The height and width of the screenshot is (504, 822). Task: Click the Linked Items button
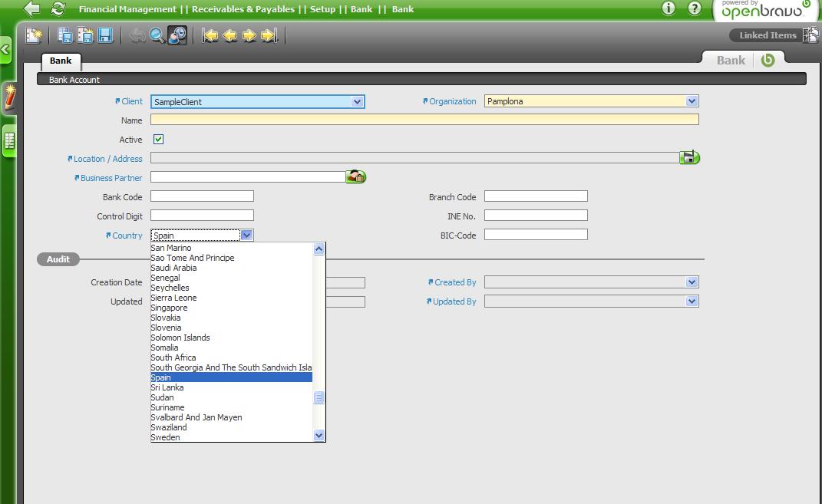[768, 35]
